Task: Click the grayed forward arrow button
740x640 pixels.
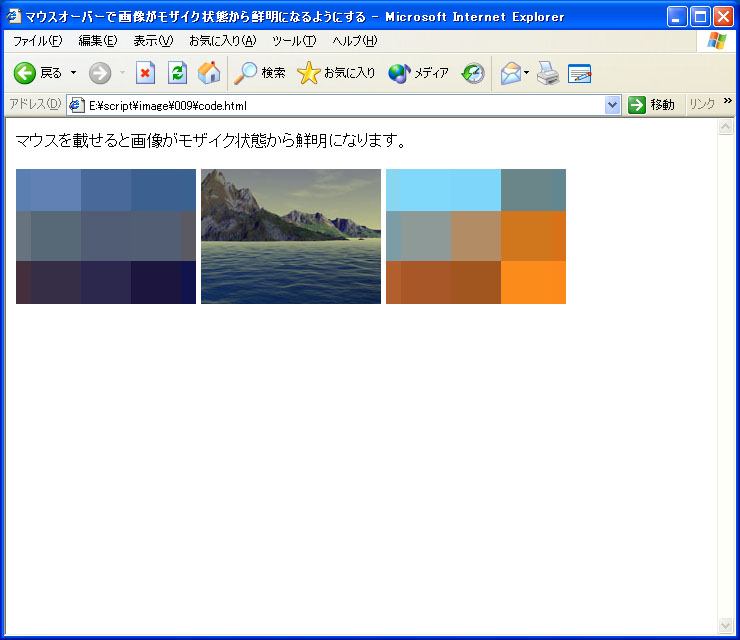Action: (100, 73)
